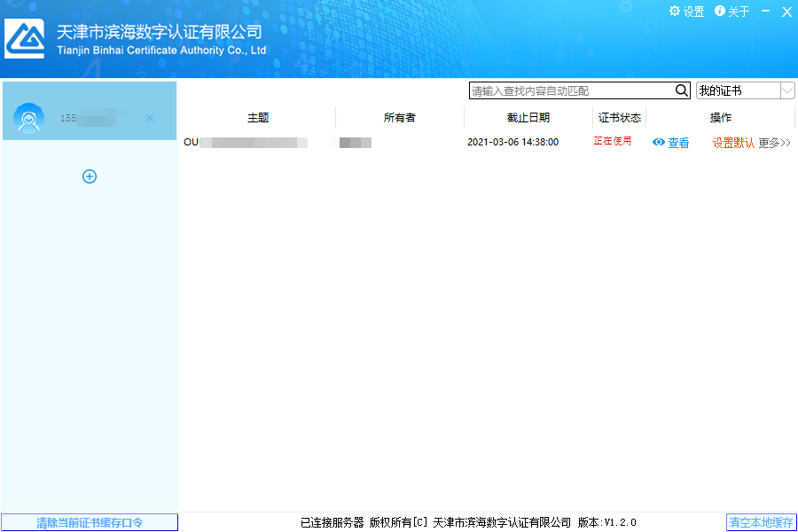Click the 清除当前证书缓存口令 button

coord(90,522)
